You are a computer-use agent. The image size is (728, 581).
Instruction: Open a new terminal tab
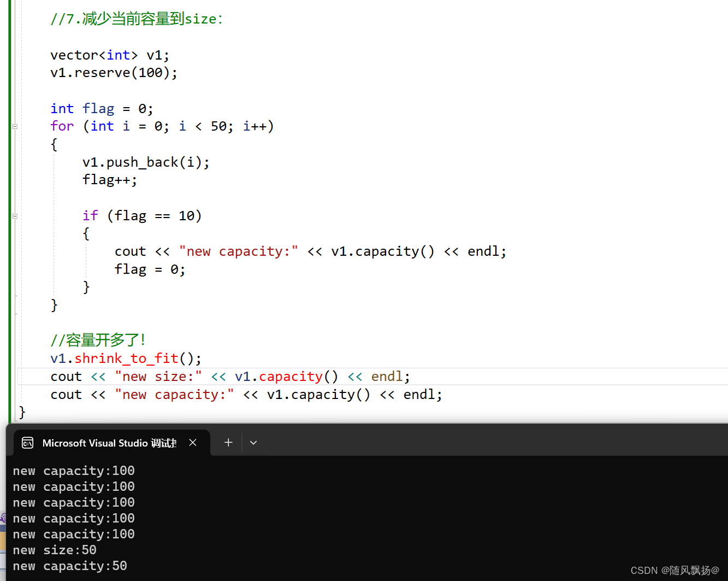click(228, 443)
